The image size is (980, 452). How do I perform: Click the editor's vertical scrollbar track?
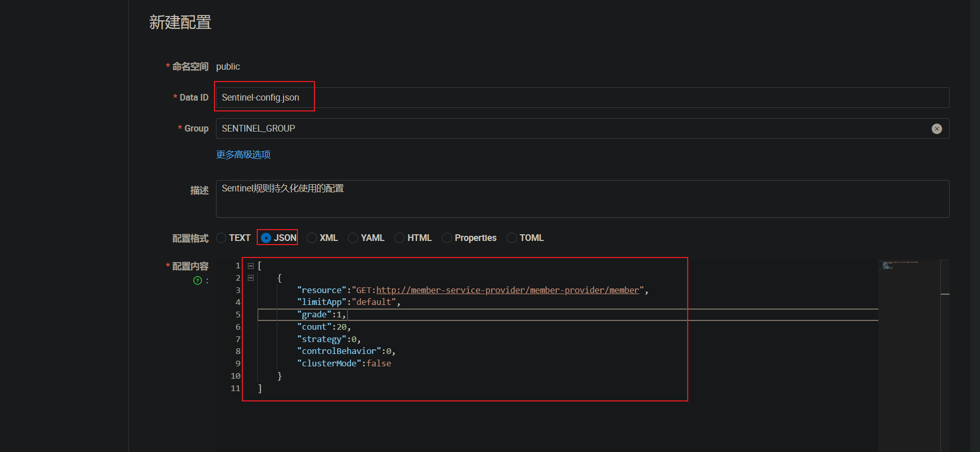945,361
